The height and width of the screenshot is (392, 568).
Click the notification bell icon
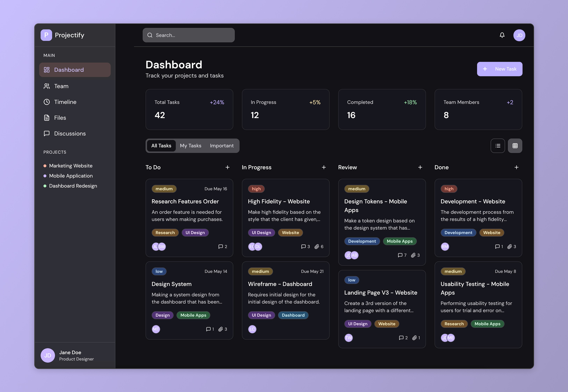(502, 35)
